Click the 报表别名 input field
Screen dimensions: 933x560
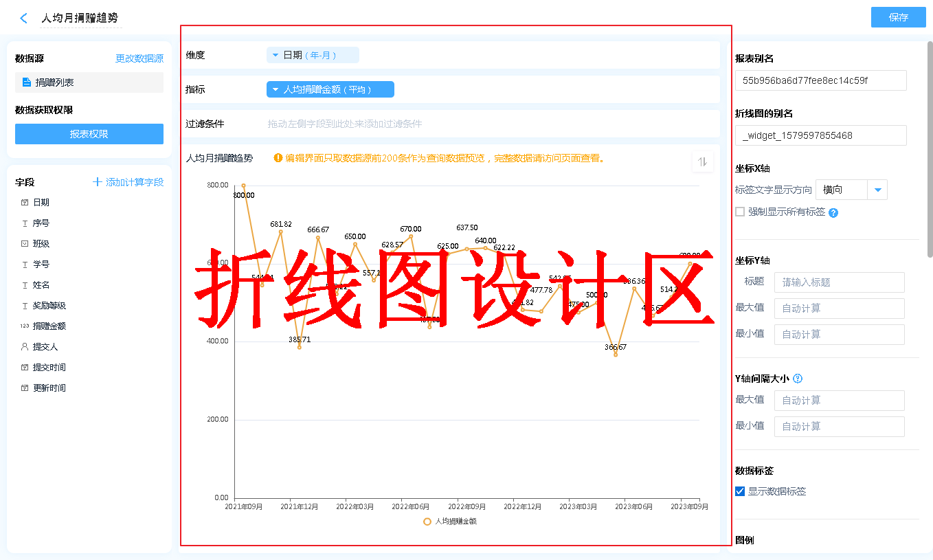(820, 80)
